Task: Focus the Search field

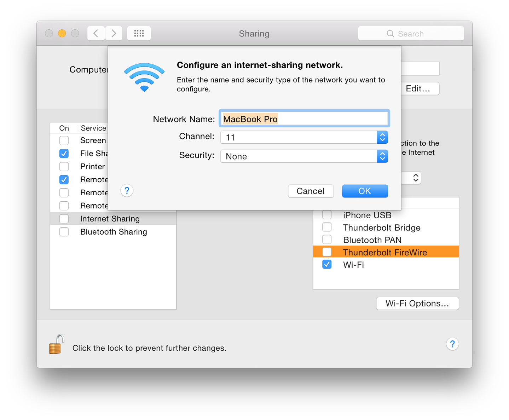Action: pyautogui.click(x=411, y=34)
